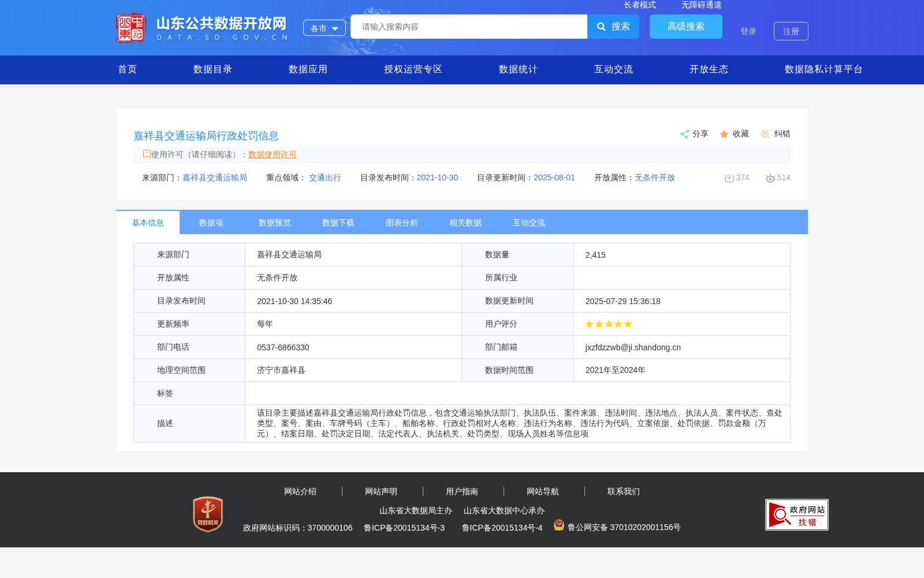This screenshot has height=578, width=924.
Task: Click the dataset title 嘉祥县交通运输局行政处罚信息
Action: 206,136
